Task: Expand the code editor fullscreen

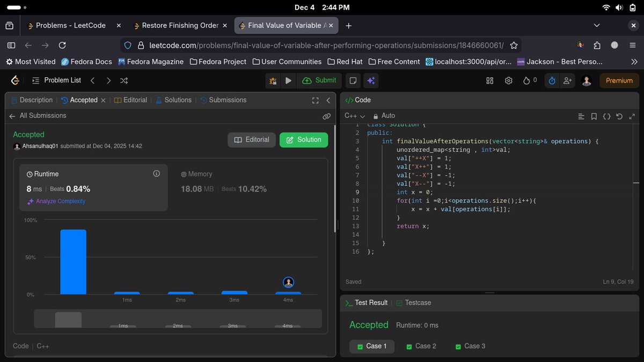Action: click(x=632, y=116)
